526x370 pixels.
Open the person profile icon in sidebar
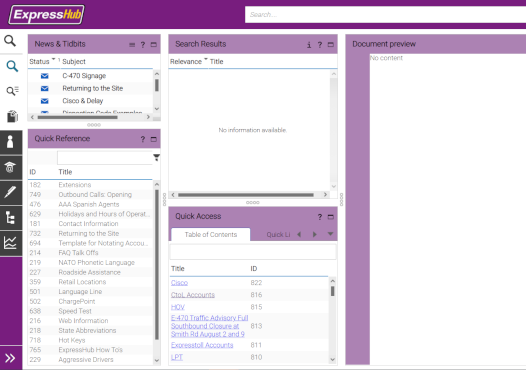pyautogui.click(x=11, y=142)
